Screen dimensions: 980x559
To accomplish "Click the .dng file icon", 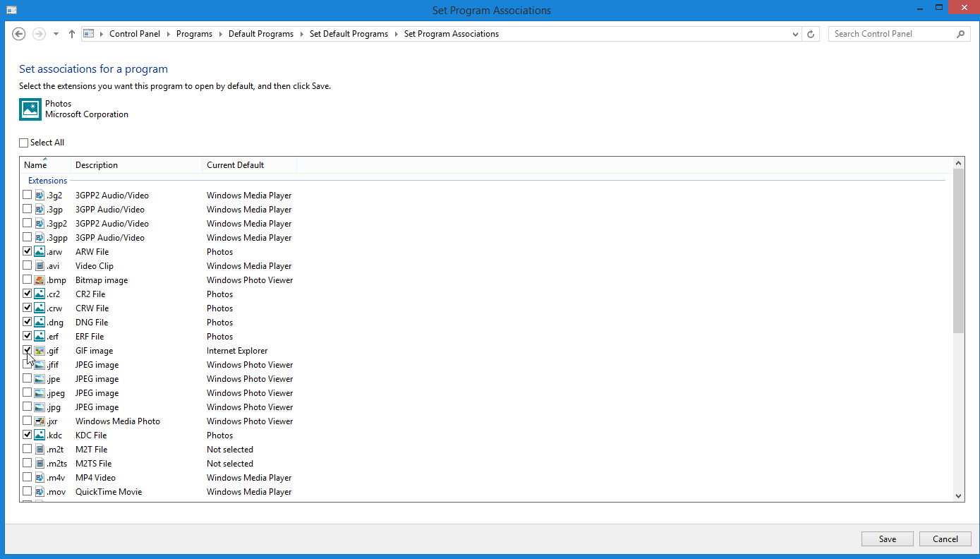I will (x=40, y=323).
